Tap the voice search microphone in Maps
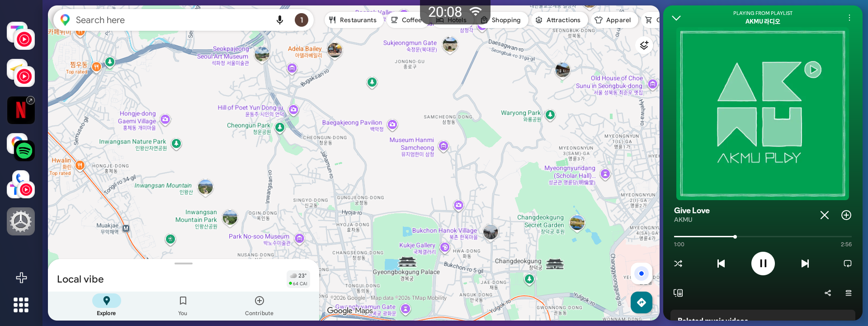868x326 pixels. (280, 20)
